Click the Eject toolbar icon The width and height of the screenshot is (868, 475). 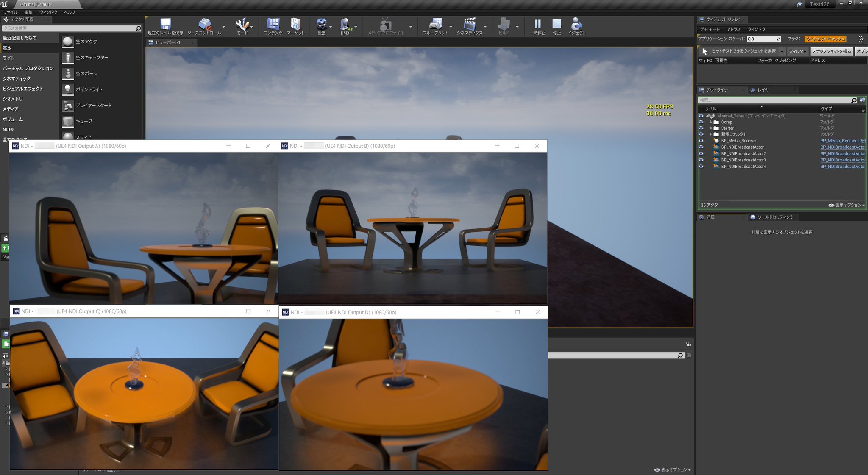click(x=576, y=24)
